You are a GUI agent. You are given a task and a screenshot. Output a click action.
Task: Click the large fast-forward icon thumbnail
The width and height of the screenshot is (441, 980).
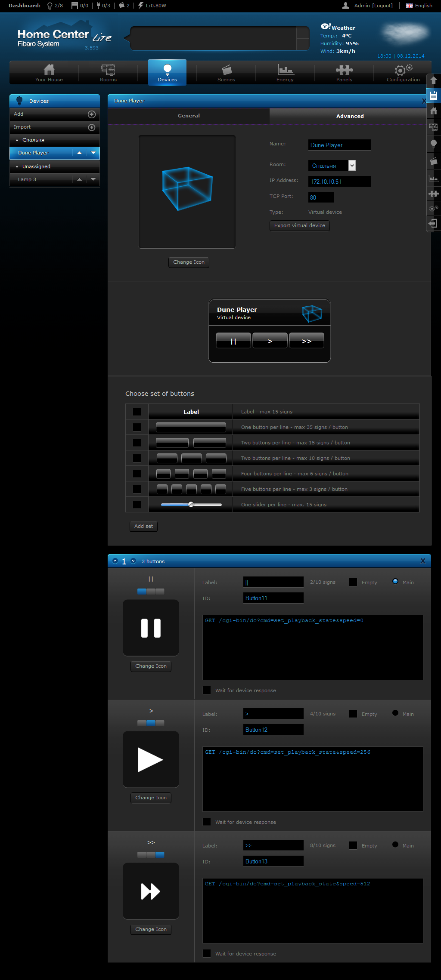pyautogui.click(x=151, y=891)
